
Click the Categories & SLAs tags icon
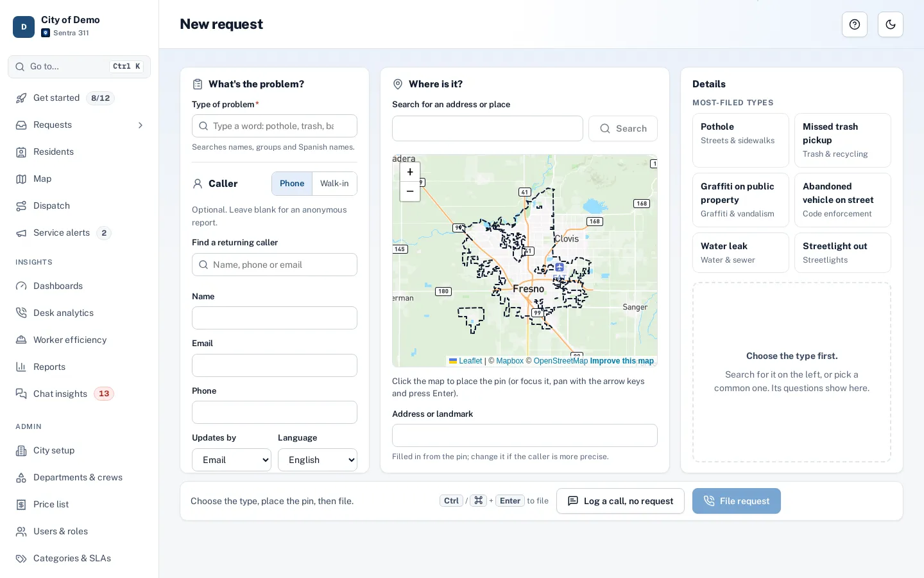click(21, 559)
